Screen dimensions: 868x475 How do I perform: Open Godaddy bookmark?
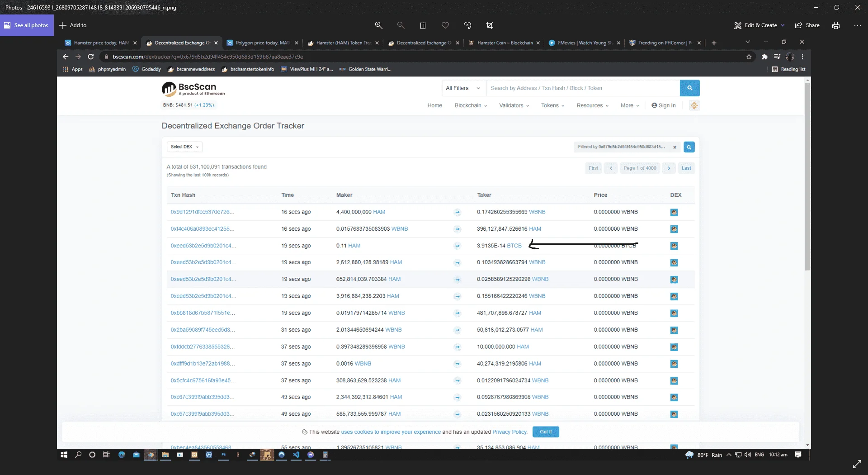point(146,69)
